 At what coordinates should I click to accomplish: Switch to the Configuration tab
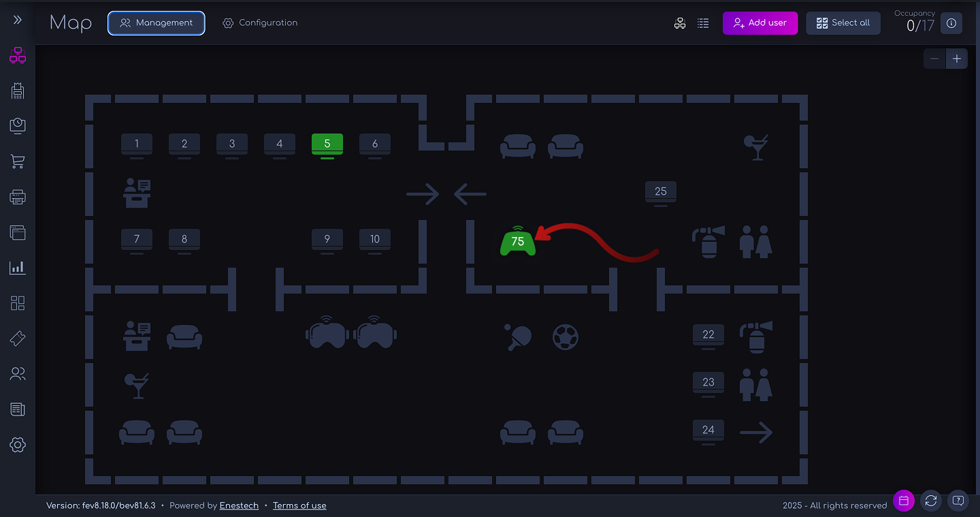point(260,22)
